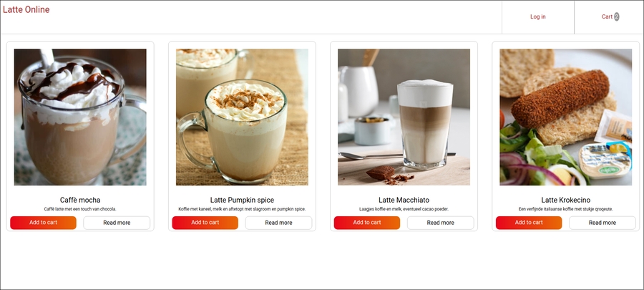Select the Caffè mocha product title
Image resolution: width=644 pixels, height=290 pixels.
tap(80, 200)
